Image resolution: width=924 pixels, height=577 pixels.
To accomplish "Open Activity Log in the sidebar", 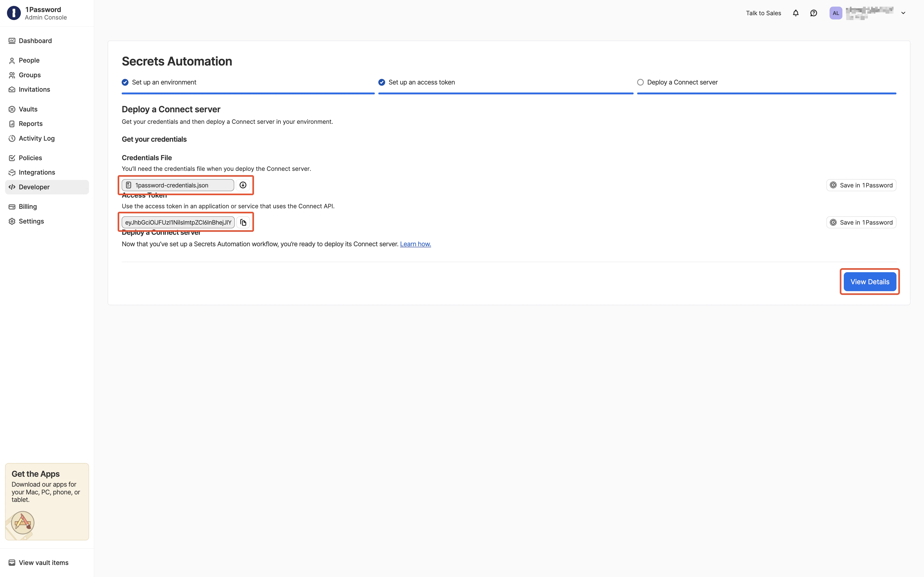I will pos(47,138).
